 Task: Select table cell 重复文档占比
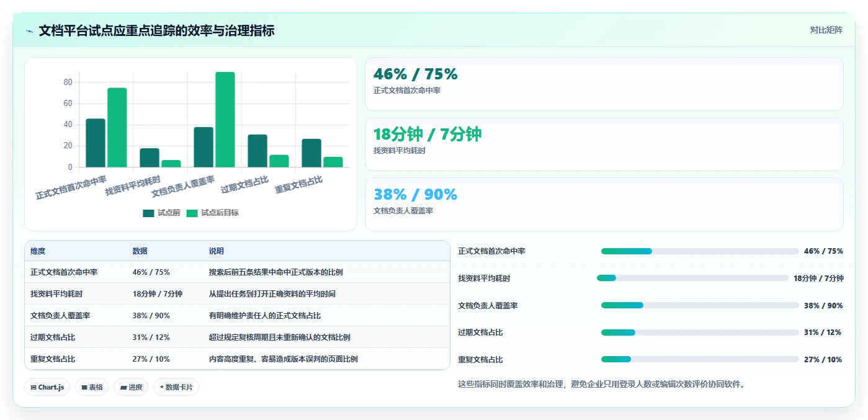[53, 359]
